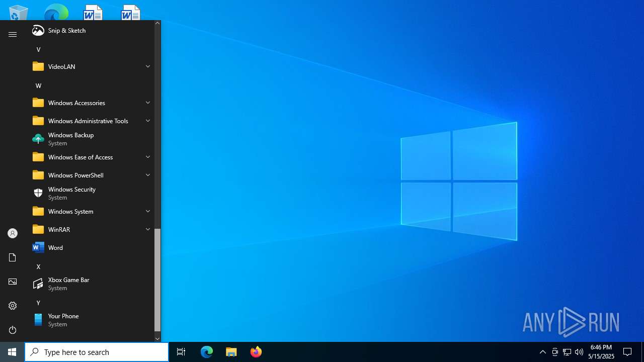Click the Power icon in Start rail
Viewport: 644px width, 362px height.
tap(13, 330)
